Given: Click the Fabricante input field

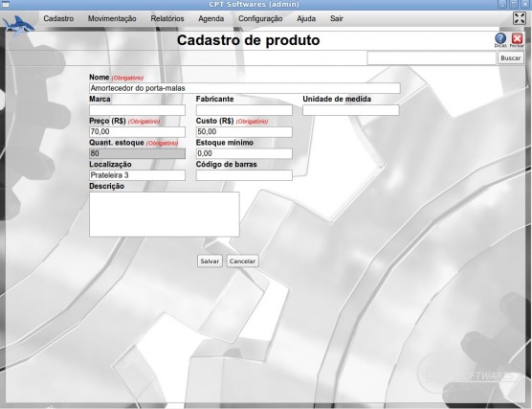Looking at the screenshot, I should (244, 110).
